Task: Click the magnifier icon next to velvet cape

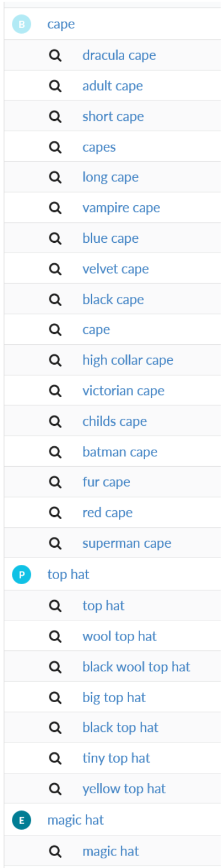Action: (x=55, y=269)
